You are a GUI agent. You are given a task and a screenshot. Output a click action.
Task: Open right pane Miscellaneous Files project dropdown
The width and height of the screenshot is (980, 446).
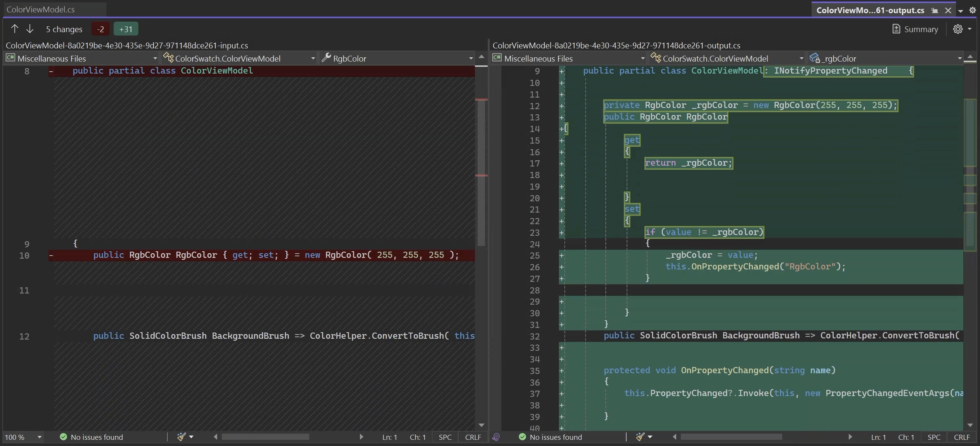(x=569, y=58)
